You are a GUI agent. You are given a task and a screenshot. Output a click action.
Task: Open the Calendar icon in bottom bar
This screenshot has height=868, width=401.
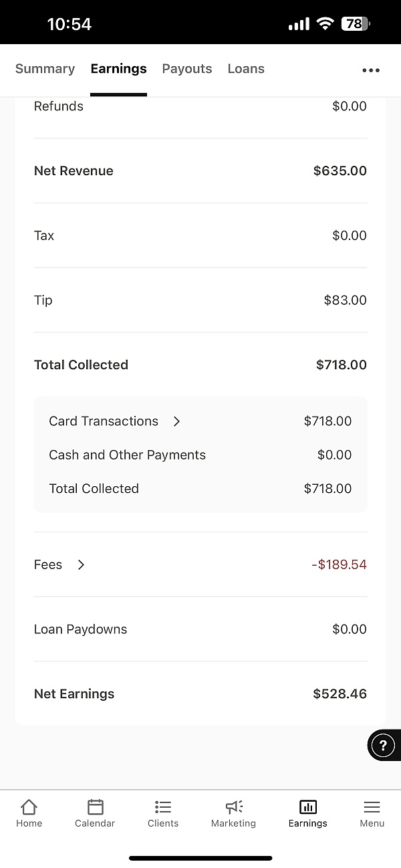tap(95, 806)
